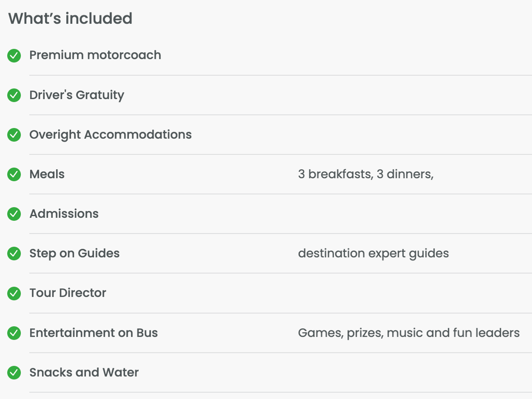Click the checkmark icon beside Tour Director
Viewport: 532px width, 399px height.
tap(14, 293)
